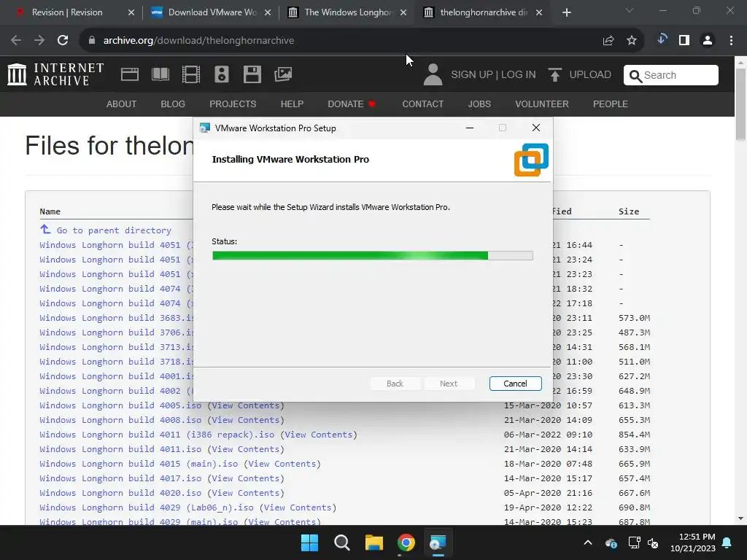Open the HELP menu item

pyautogui.click(x=292, y=104)
